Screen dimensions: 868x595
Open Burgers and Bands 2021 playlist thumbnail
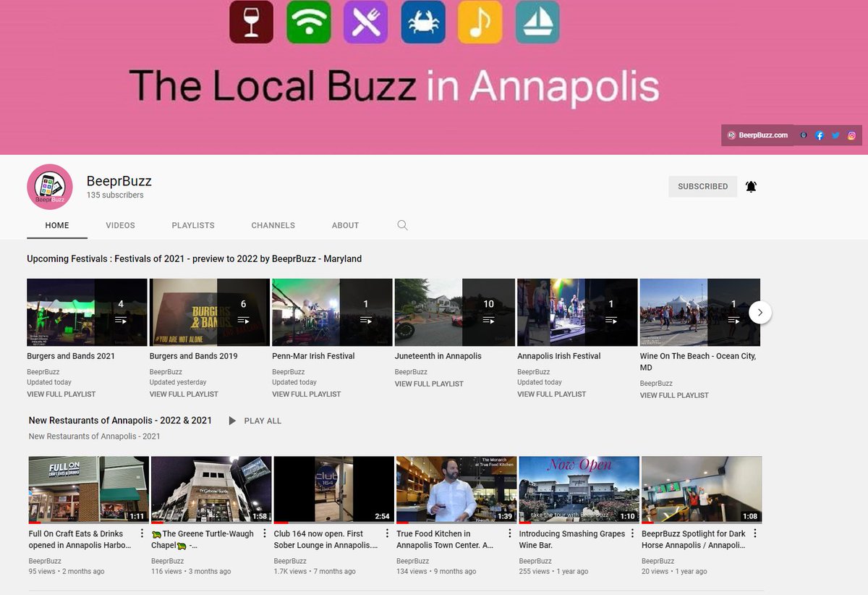(87, 312)
